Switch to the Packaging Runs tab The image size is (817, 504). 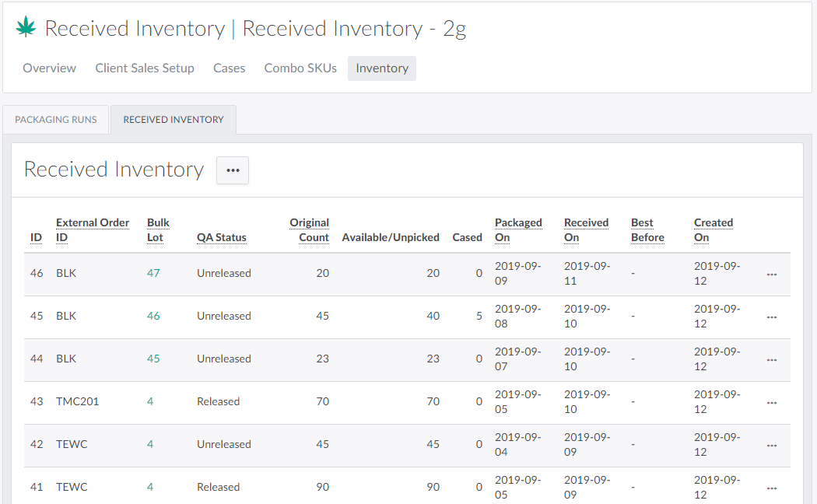(x=56, y=120)
